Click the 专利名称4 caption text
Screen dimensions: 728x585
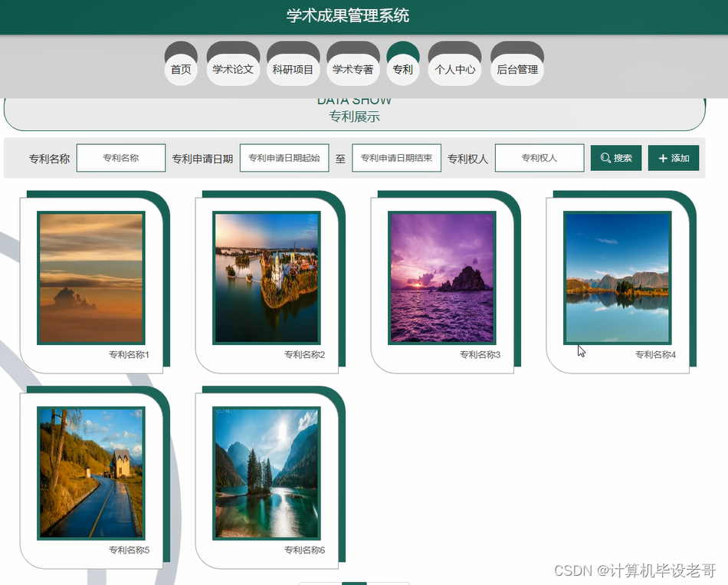pyautogui.click(x=655, y=354)
